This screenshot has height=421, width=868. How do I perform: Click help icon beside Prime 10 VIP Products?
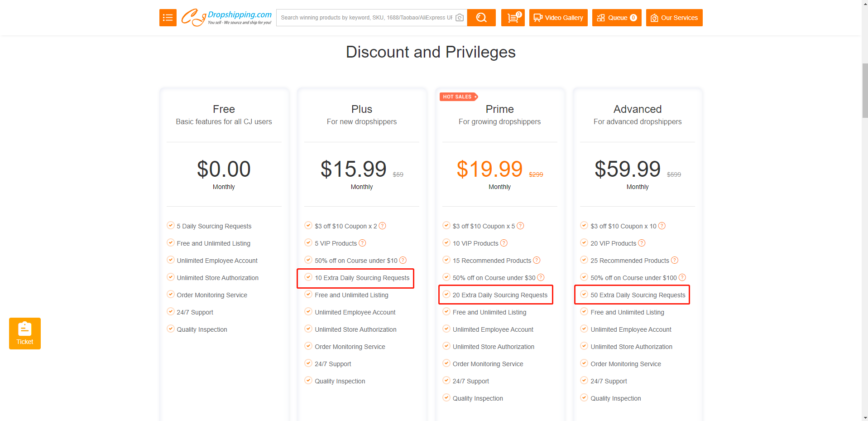504,243
